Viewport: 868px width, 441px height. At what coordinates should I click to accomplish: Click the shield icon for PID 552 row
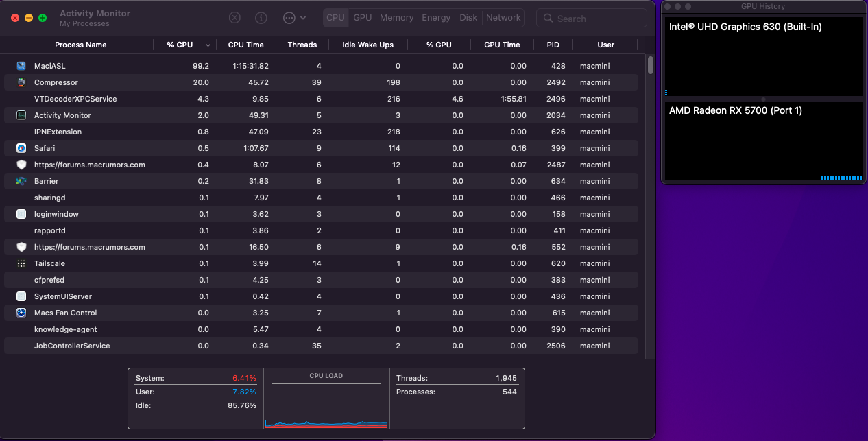(21, 247)
